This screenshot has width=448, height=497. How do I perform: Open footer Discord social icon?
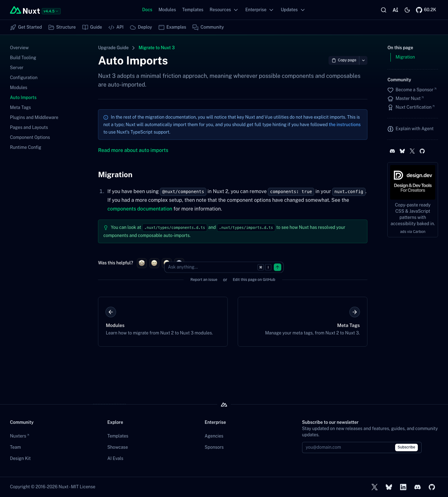pyautogui.click(x=418, y=487)
